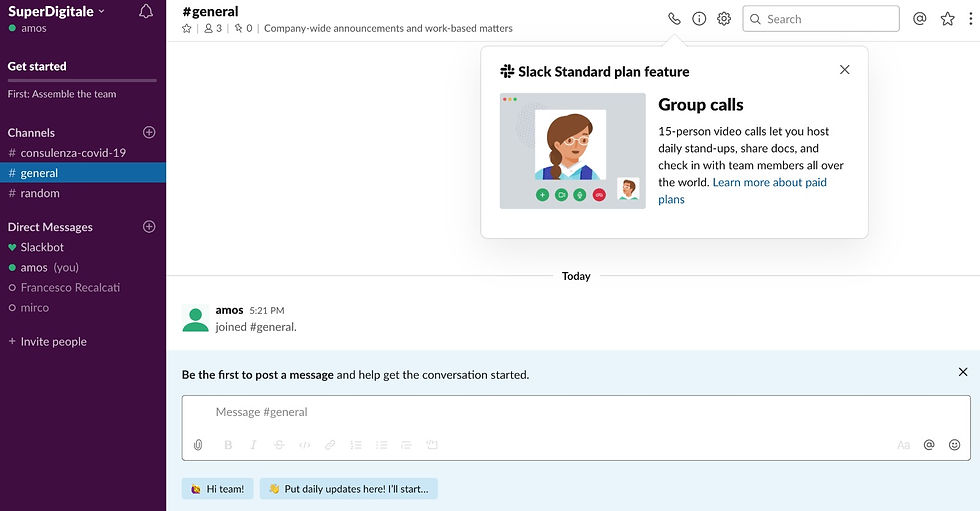980x511 pixels.
Task: Insert an ordered list in composer
Action: point(356,445)
